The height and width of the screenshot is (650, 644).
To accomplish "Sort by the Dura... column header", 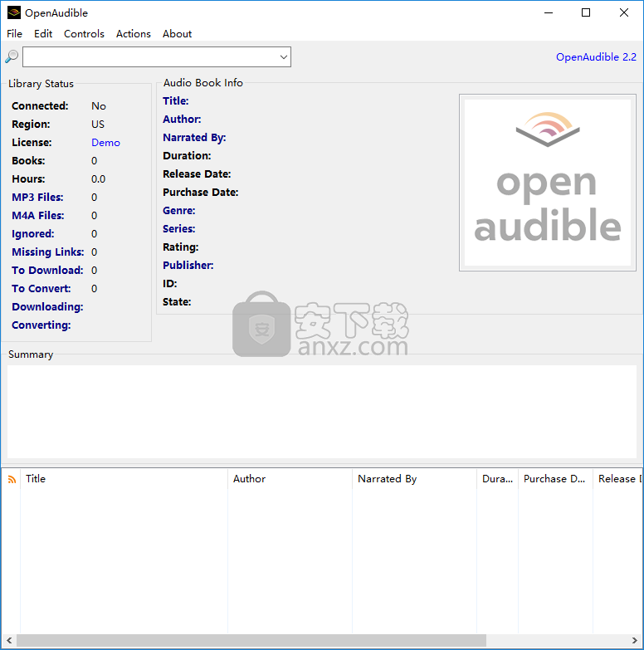I will click(x=497, y=479).
